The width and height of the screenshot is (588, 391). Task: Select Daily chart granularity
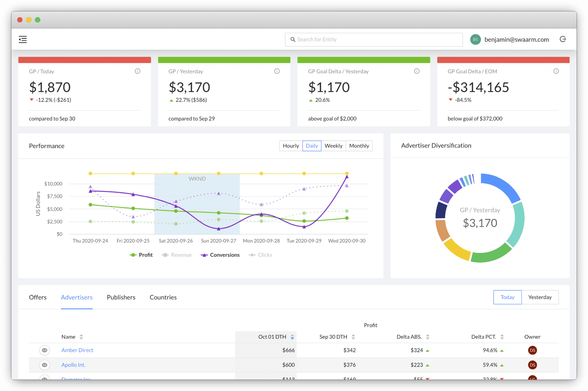click(312, 146)
